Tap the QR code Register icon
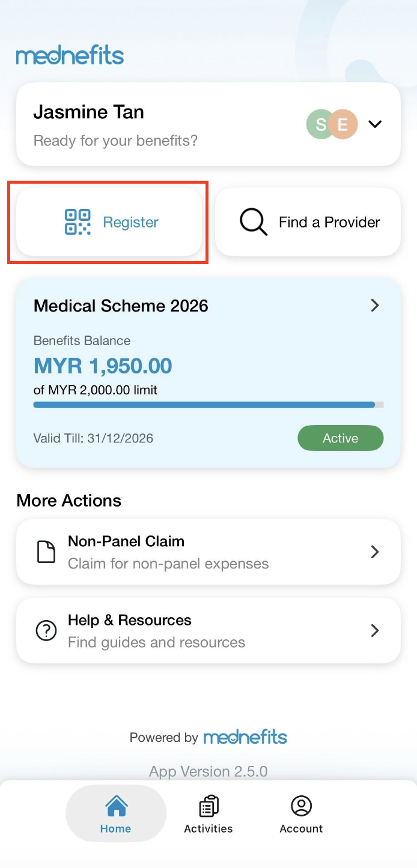This screenshot has height=868, width=417. tap(78, 222)
